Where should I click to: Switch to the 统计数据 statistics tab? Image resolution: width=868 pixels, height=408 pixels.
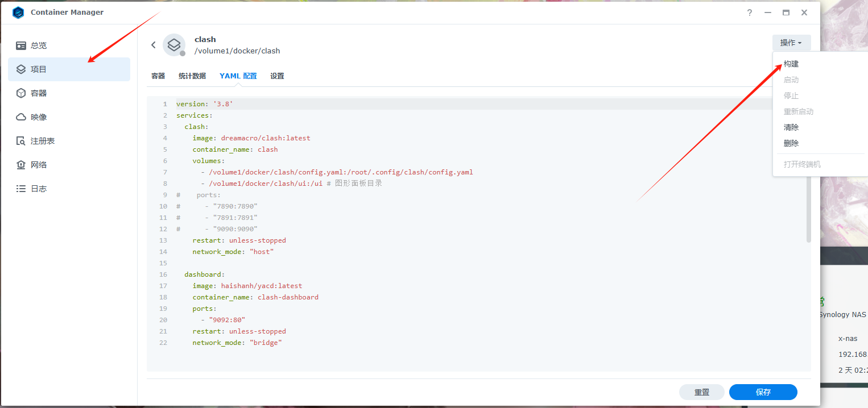click(192, 76)
